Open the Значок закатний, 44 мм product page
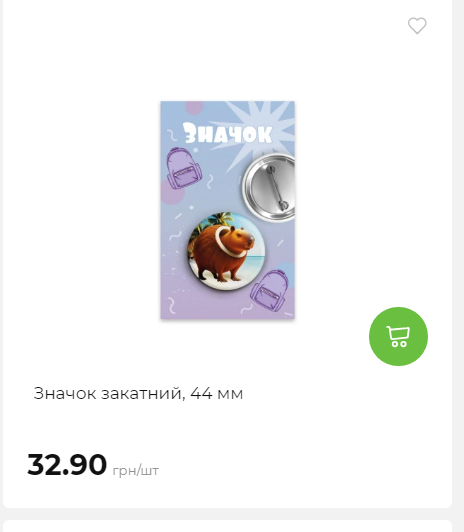 (138, 394)
